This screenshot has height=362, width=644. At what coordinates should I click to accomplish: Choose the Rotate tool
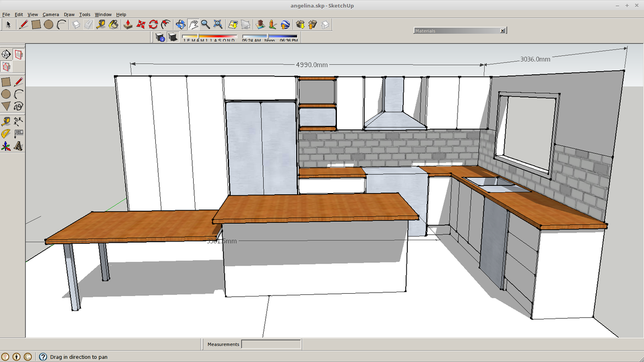pyautogui.click(x=153, y=24)
